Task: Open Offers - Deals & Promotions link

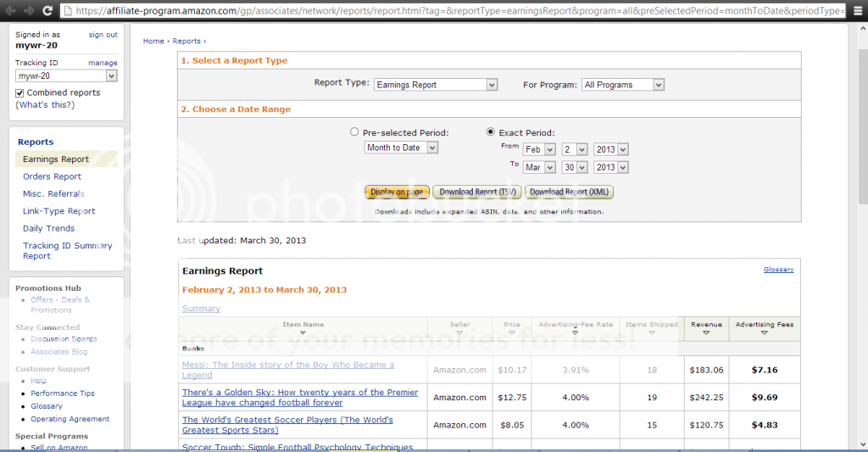Action: tap(60, 304)
